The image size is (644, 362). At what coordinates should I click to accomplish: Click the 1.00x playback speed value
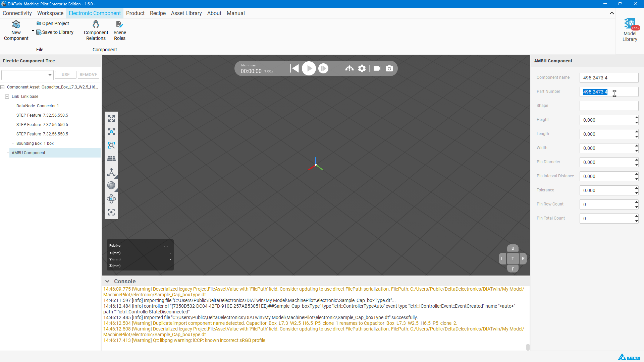pyautogui.click(x=269, y=71)
